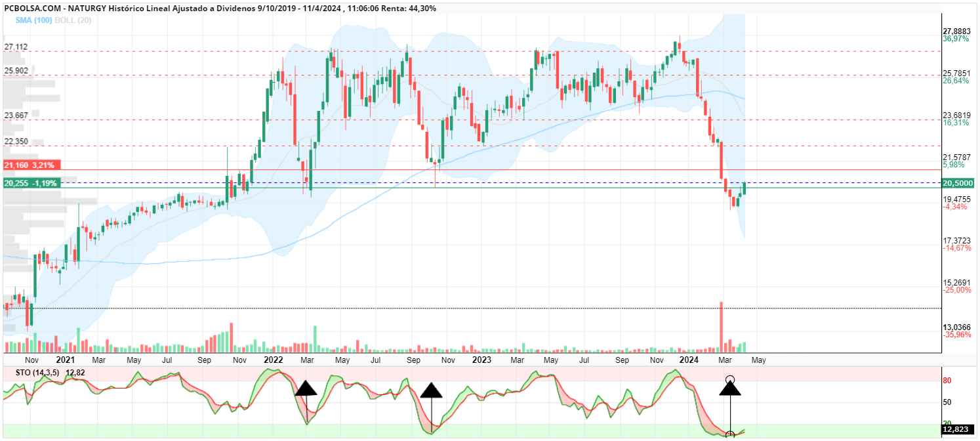
Task: Click the -25,00% percentage label
Action: coord(956,291)
